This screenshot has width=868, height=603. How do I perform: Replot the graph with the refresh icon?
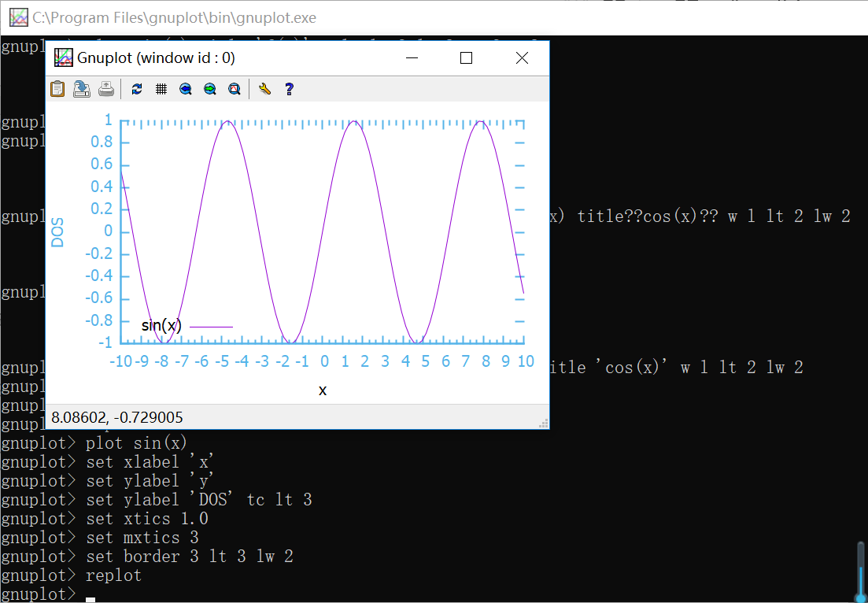click(137, 89)
